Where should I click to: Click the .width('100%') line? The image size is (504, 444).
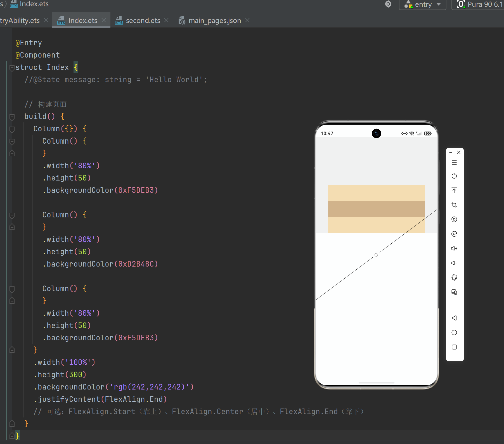(x=64, y=362)
